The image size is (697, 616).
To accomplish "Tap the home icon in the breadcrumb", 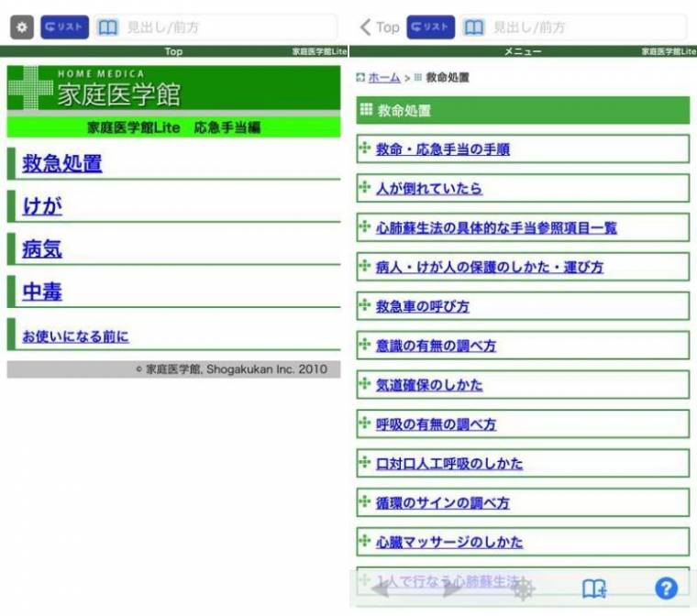I will pyautogui.click(x=360, y=77).
